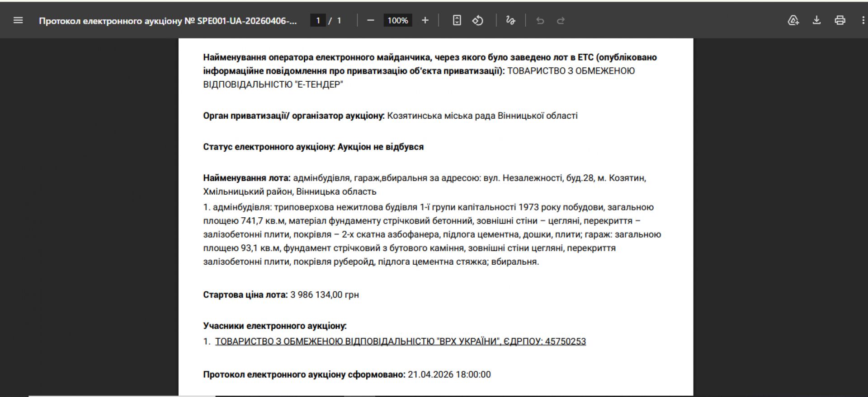Image resolution: width=868 pixels, height=397 pixels.
Task: Rotate the document counterclockwise
Action: tap(478, 20)
